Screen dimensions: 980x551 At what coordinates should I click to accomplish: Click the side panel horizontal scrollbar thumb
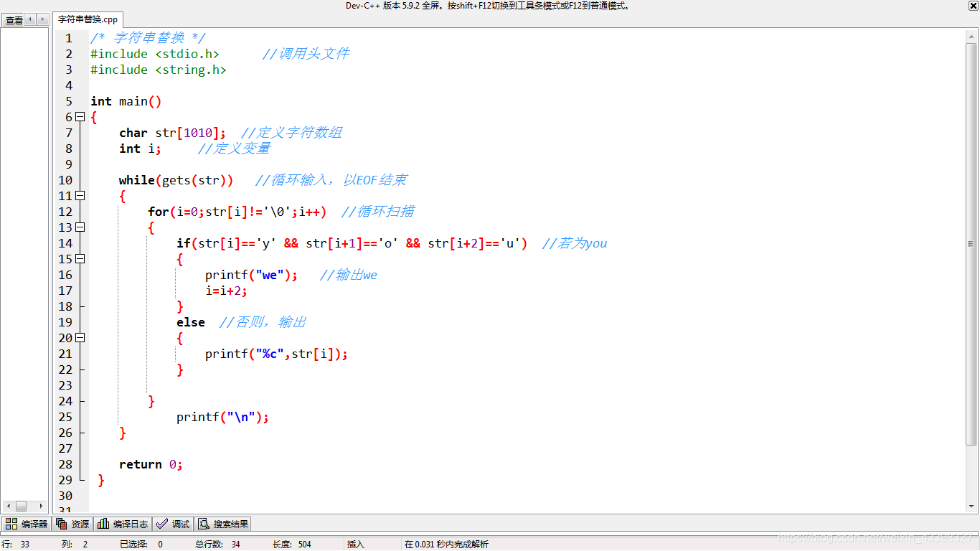pyautogui.click(x=21, y=507)
